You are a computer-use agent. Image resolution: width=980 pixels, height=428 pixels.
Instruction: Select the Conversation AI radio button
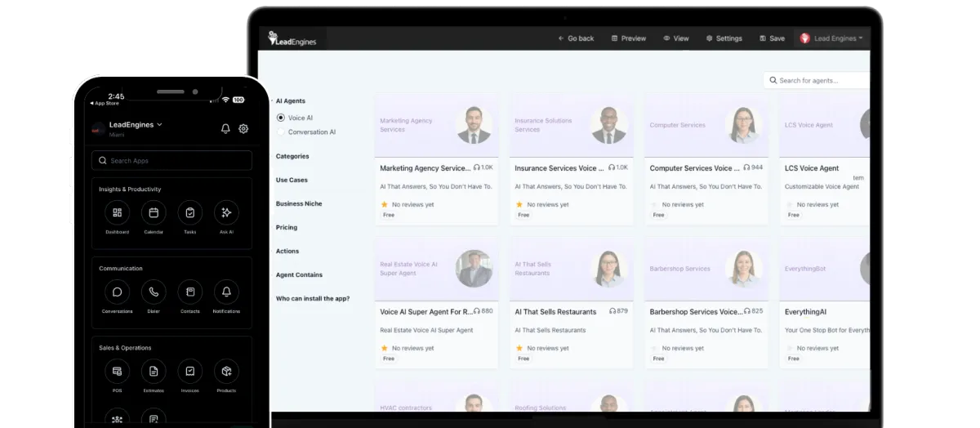281,132
